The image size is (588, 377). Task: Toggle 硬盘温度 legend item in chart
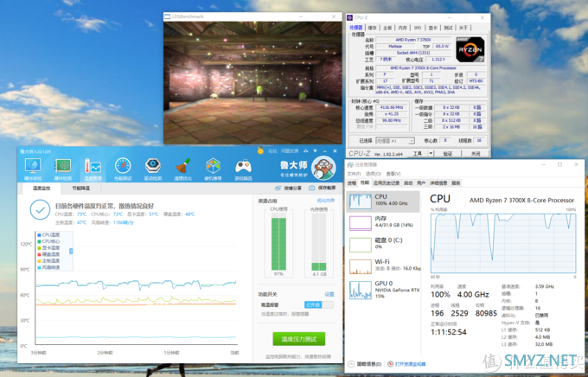(x=48, y=254)
